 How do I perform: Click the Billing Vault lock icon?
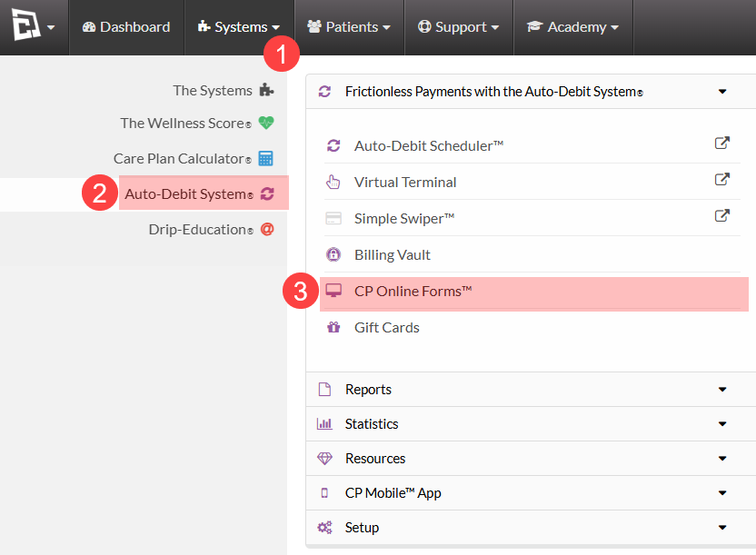pos(333,254)
